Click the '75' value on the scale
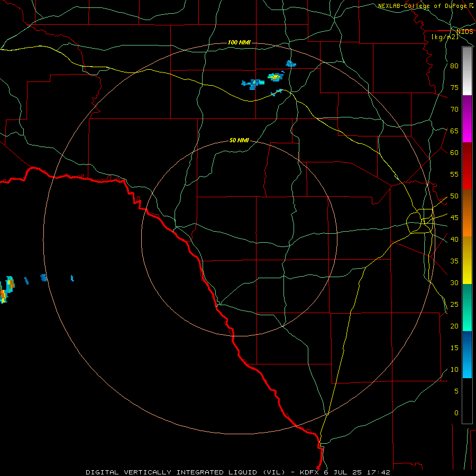 (x=454, y=87)
